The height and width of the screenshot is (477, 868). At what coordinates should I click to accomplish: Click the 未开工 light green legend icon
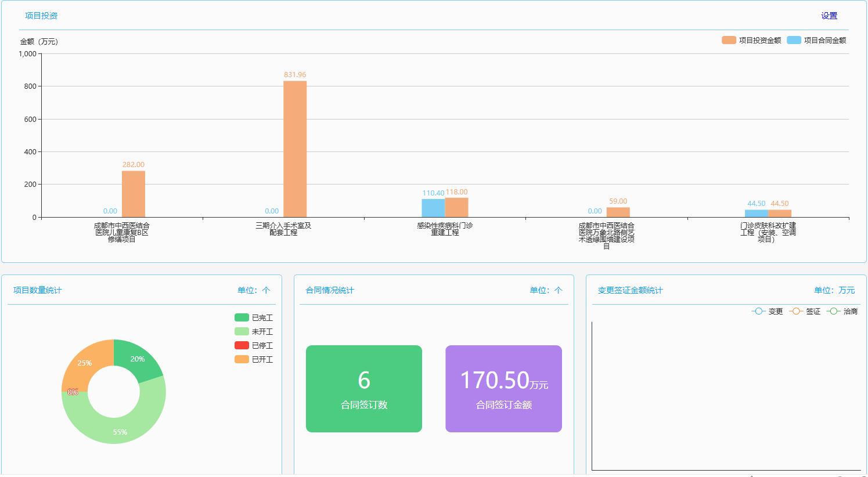242,331
